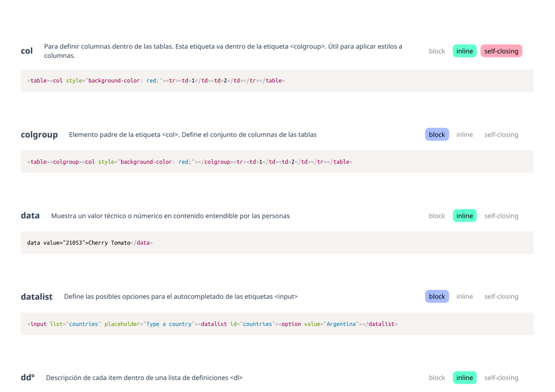555x392 pixels.
Task: Click the grayed "self-closing" label on data row
Action: (501, 216)
